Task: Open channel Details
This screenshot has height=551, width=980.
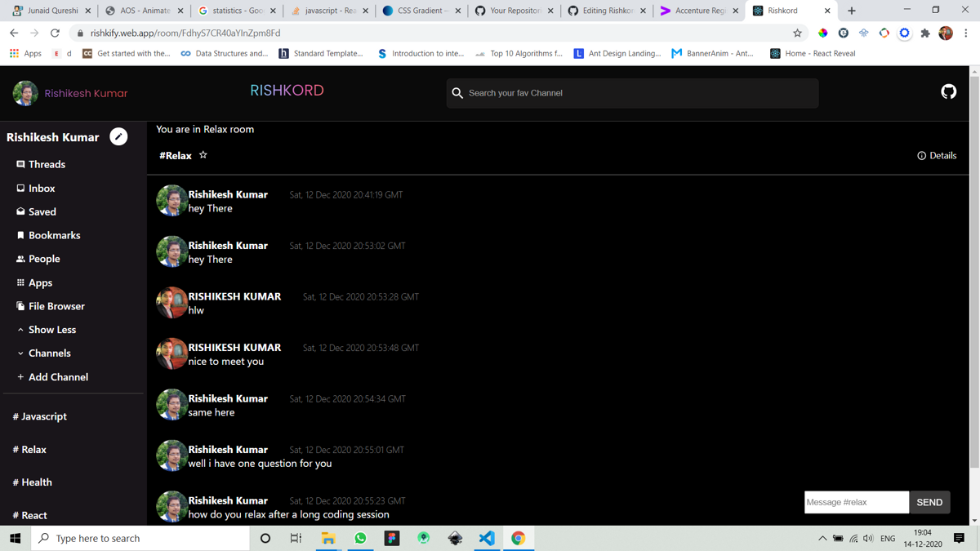Action: (937, 155)
